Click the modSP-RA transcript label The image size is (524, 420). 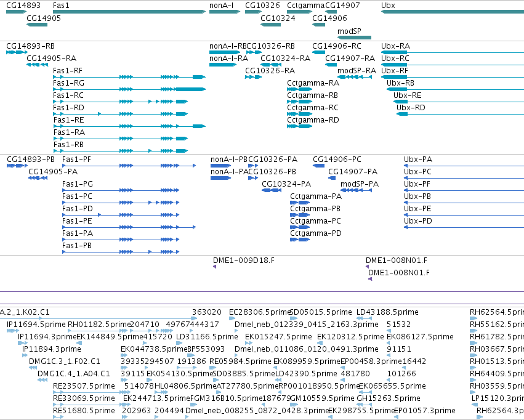pos(357,70)
